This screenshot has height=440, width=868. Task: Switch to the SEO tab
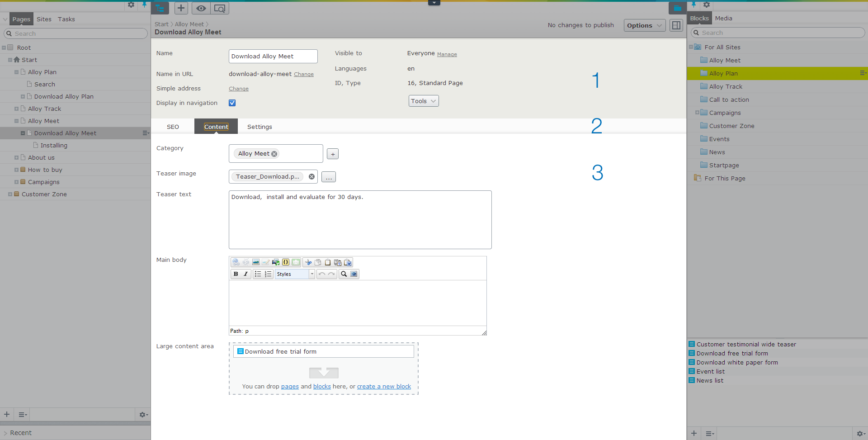(x=173, y=127)
